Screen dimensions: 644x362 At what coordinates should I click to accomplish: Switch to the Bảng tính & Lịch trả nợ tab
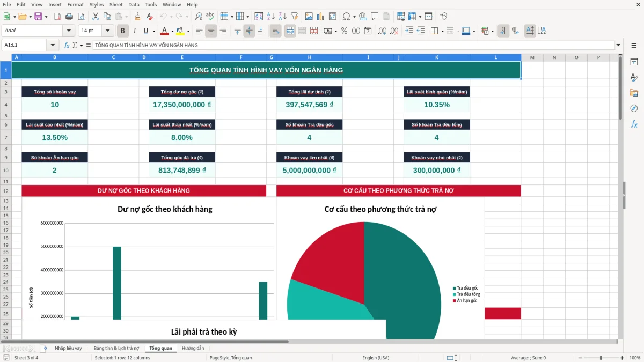pyautogui.click(x=116, y=348)
